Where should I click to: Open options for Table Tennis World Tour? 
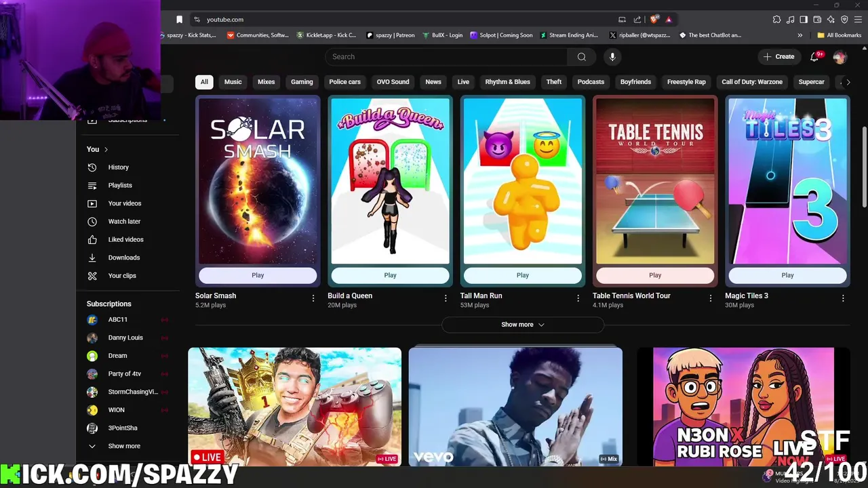[711, 298]
